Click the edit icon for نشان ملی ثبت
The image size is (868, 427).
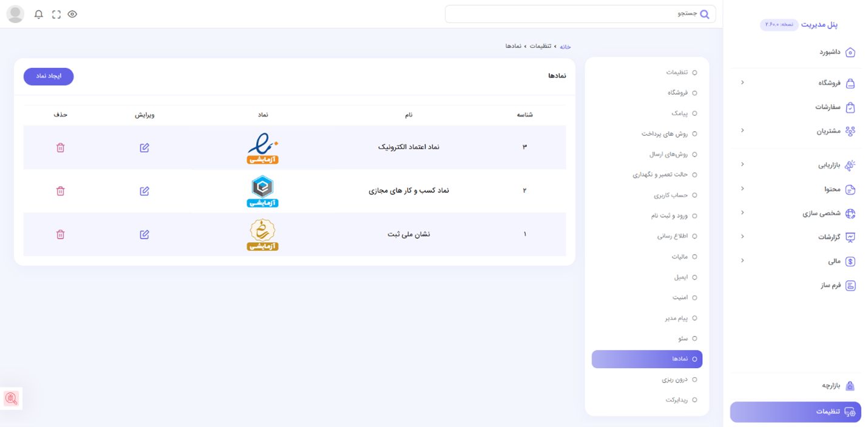click(x=144, y=234)
